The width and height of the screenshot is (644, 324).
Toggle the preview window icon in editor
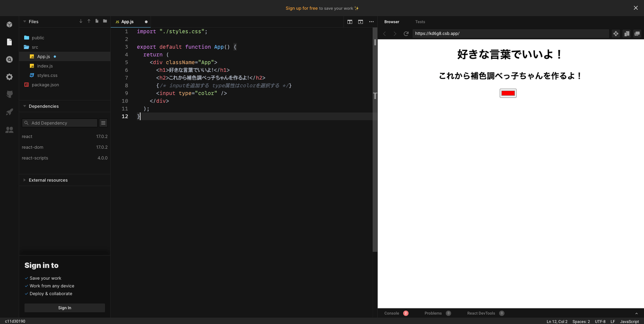tap(361, 22)
